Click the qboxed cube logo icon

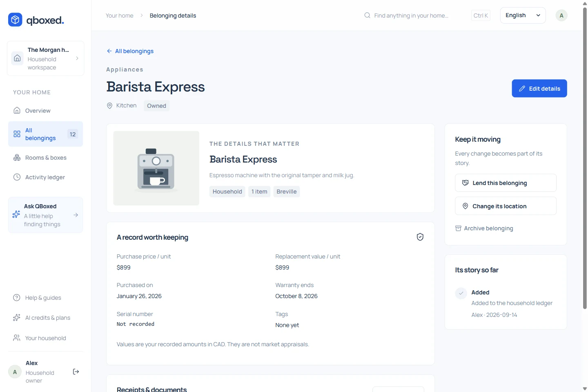(x=15, y=20)
